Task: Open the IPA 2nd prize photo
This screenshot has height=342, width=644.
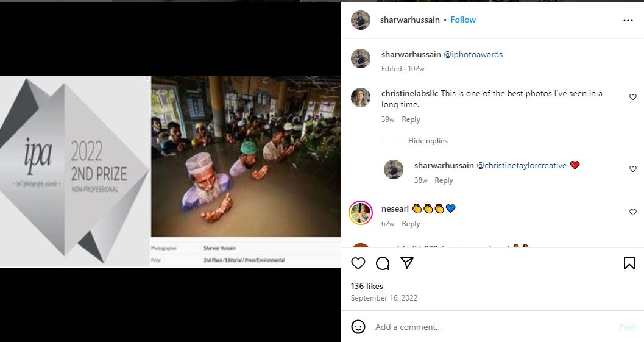Action: coord(170,171)
